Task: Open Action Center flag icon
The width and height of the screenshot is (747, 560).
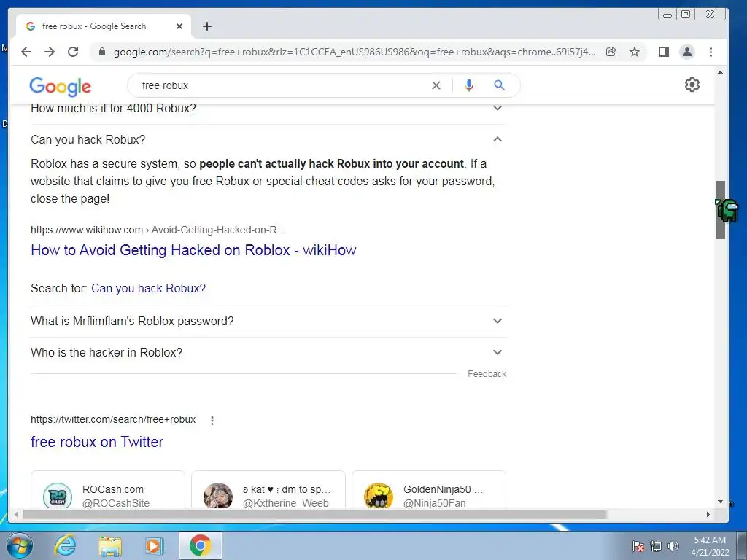Action: tap(638, 546)
